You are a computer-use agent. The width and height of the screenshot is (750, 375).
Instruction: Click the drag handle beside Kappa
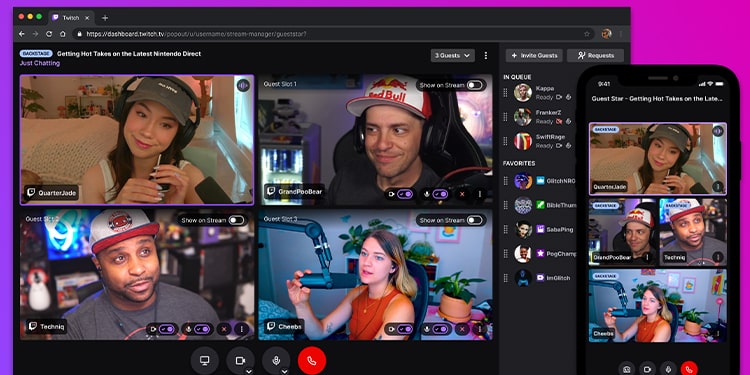pyautogui.click(x=506, y=92)
